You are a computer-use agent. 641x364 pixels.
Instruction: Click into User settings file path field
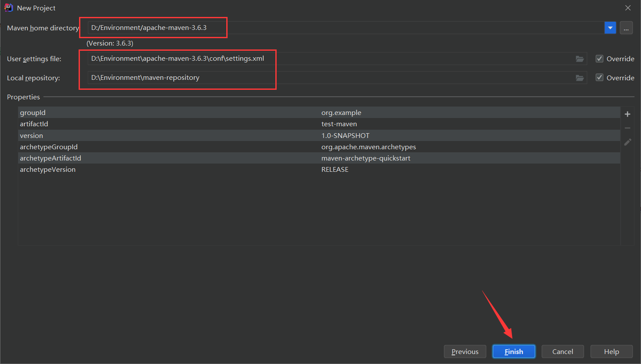(337, 59)
